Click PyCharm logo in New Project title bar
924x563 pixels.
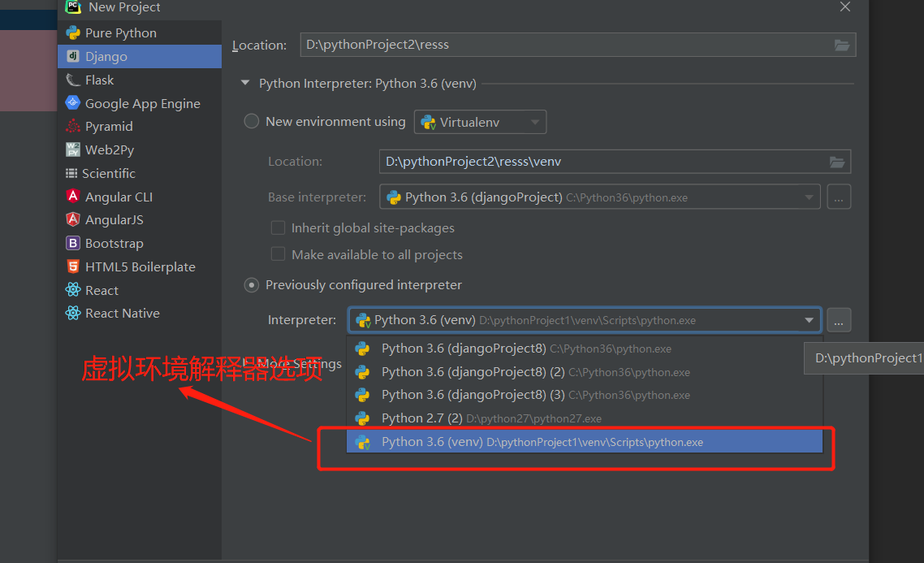[72, 6]
